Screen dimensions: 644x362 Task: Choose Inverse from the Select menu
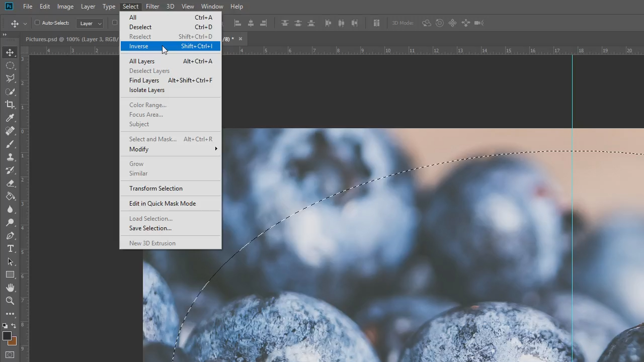coord(139,46)
